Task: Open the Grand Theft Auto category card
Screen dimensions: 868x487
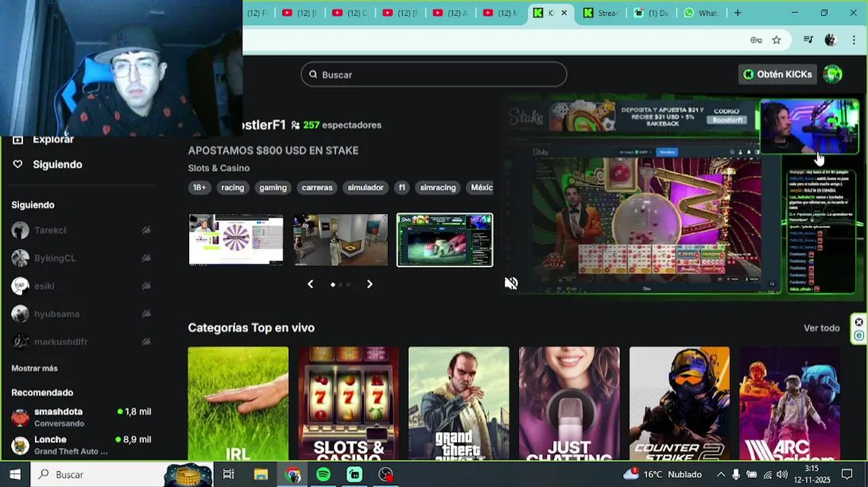Action: click(x=459, y=404)
